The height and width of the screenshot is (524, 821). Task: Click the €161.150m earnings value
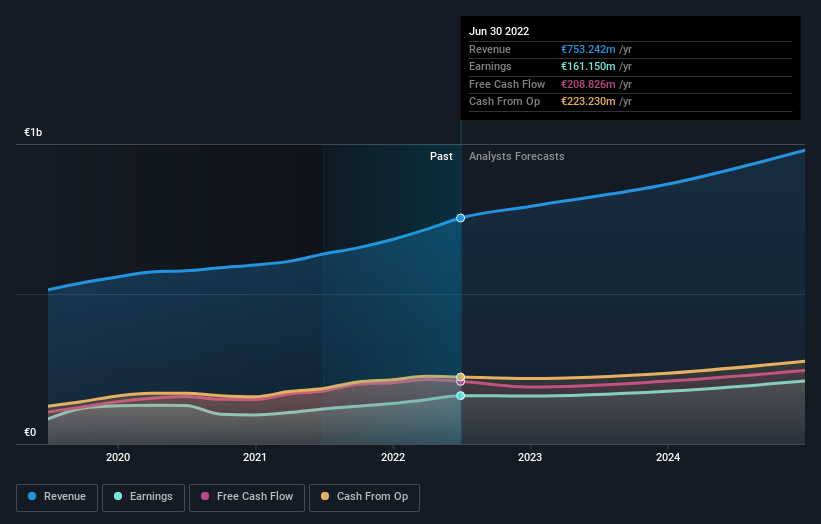pos(588,66)
